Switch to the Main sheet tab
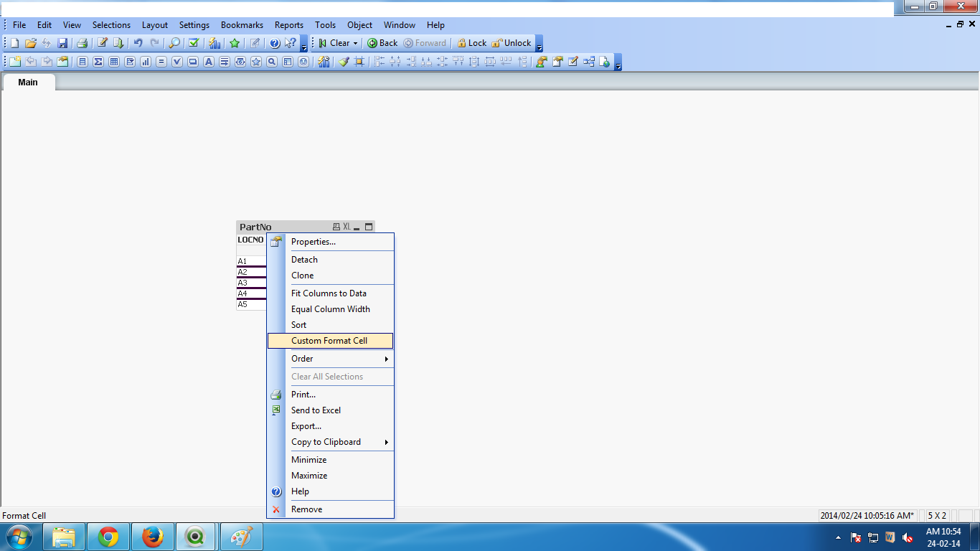 (x=28, y=83)
